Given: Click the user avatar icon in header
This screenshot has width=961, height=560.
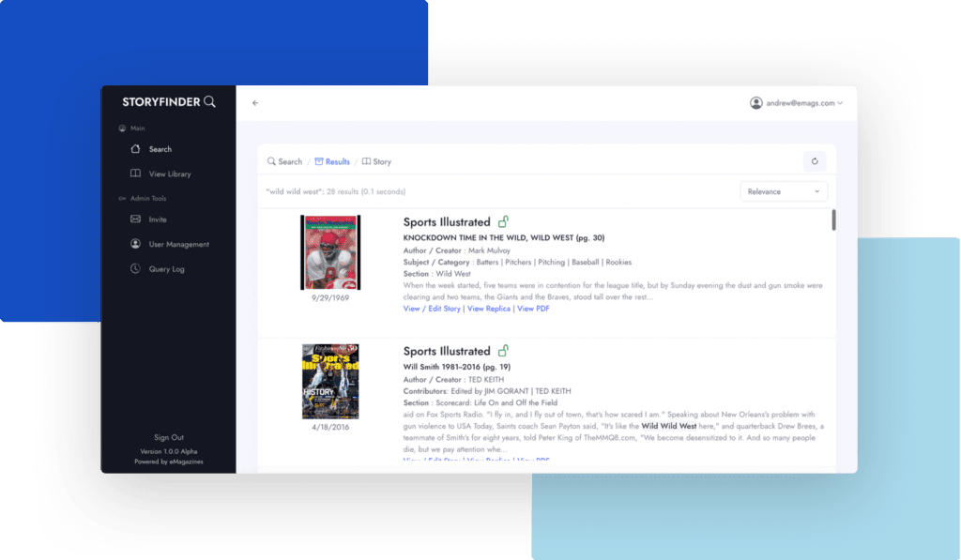Looking at the screenshot, I should click(756, 103).
